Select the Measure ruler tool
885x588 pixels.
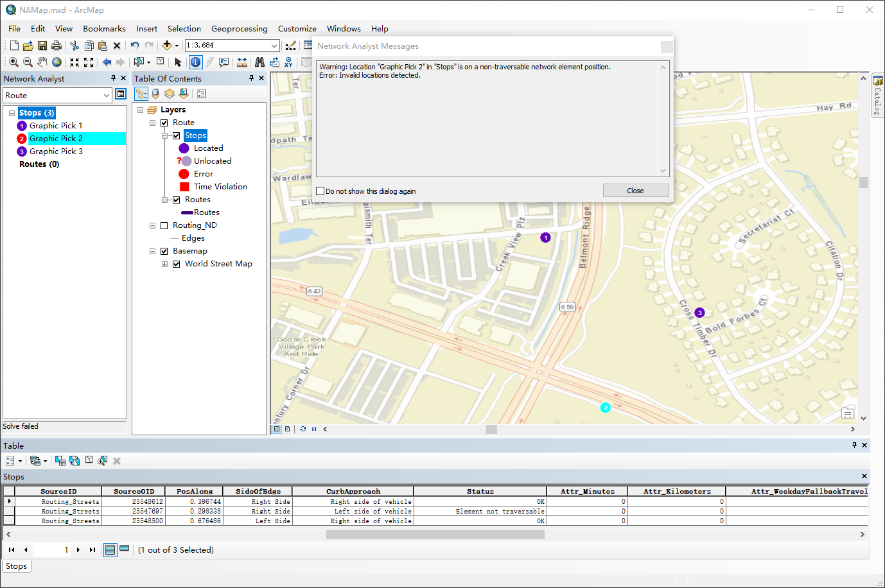click(x=242, y=62)
